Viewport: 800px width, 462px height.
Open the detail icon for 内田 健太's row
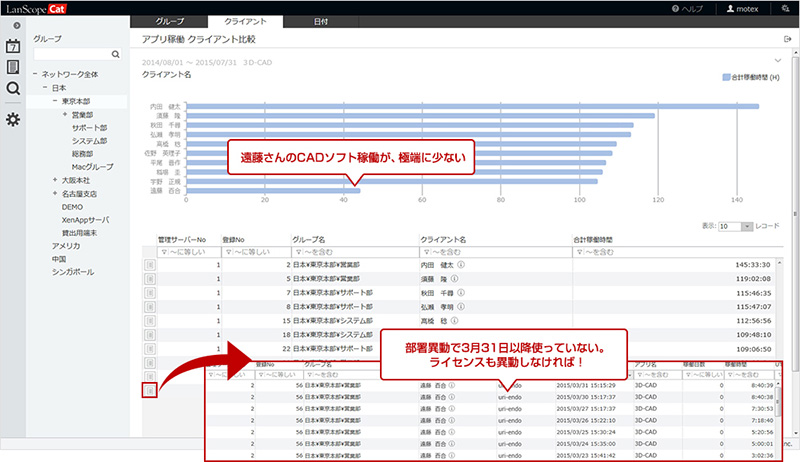149,265
